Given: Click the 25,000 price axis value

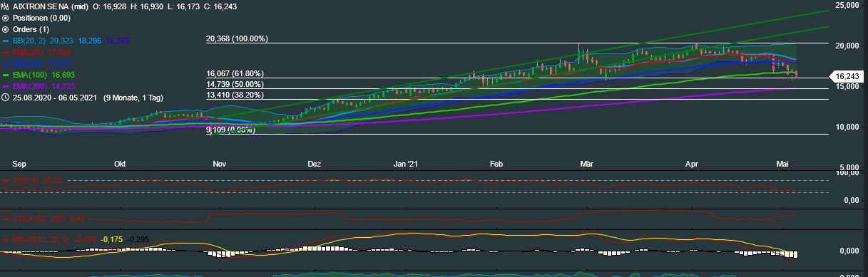Looking at the screenshot, I should pos(847,5).
